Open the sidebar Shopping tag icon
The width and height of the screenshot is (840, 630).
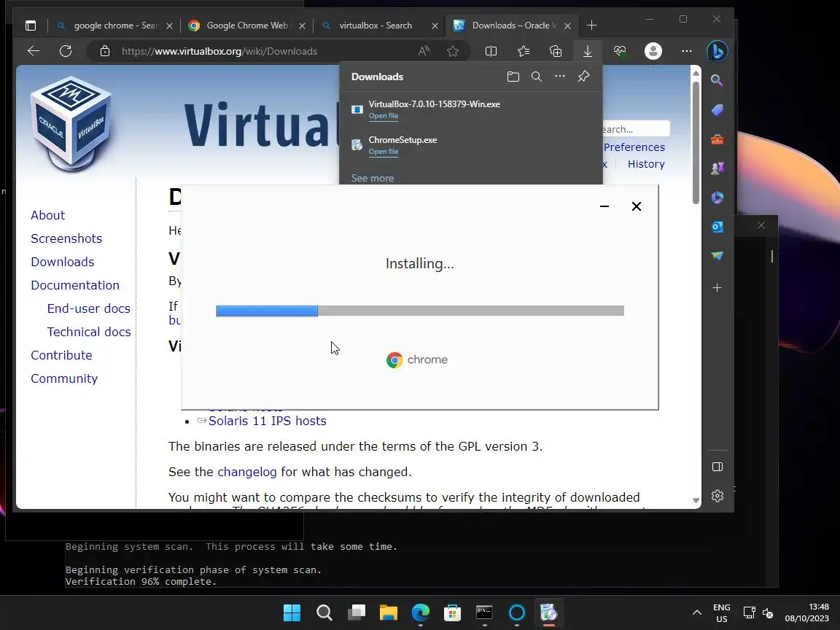(x=717, y=110)
